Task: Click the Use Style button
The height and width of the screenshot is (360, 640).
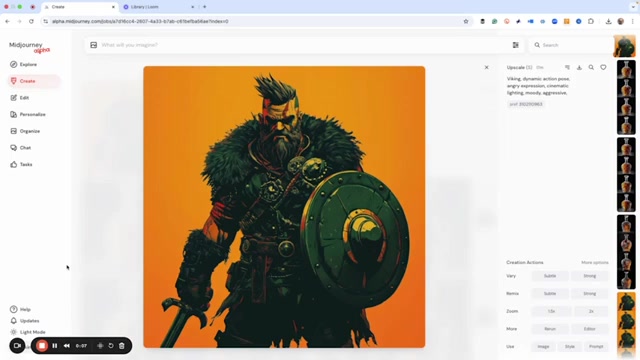Action: (569, 347)
